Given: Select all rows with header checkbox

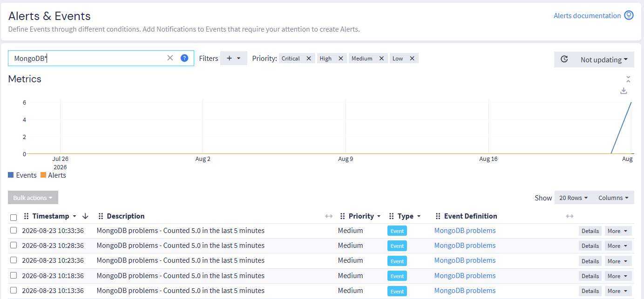Looking at the screenshot, I should [x=14, y=217].
